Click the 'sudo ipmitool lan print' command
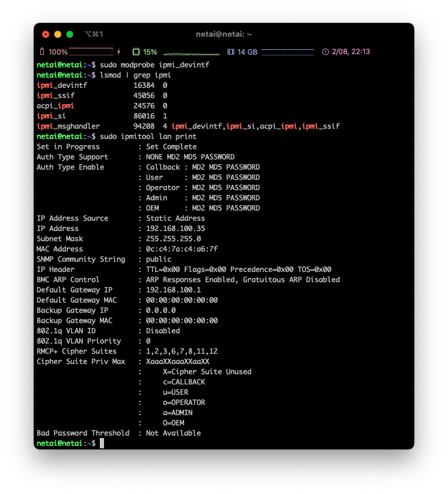Viewport: 448px width, 494px height. point(148,137)
